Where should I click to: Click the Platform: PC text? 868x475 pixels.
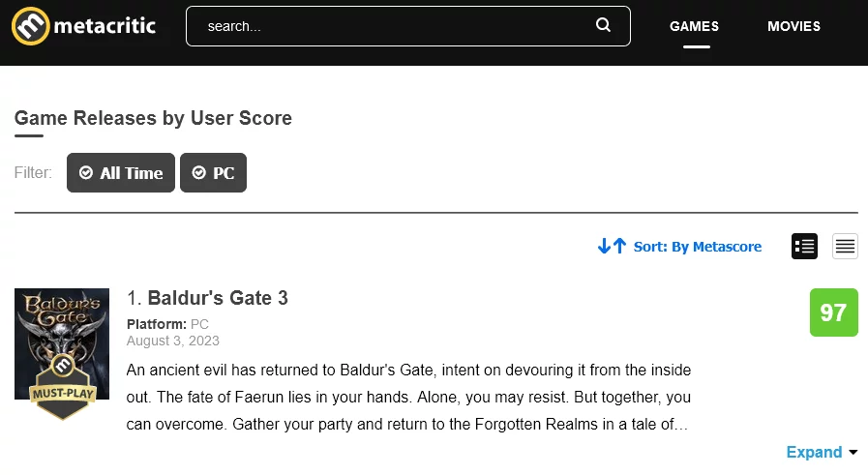(167, 324)
